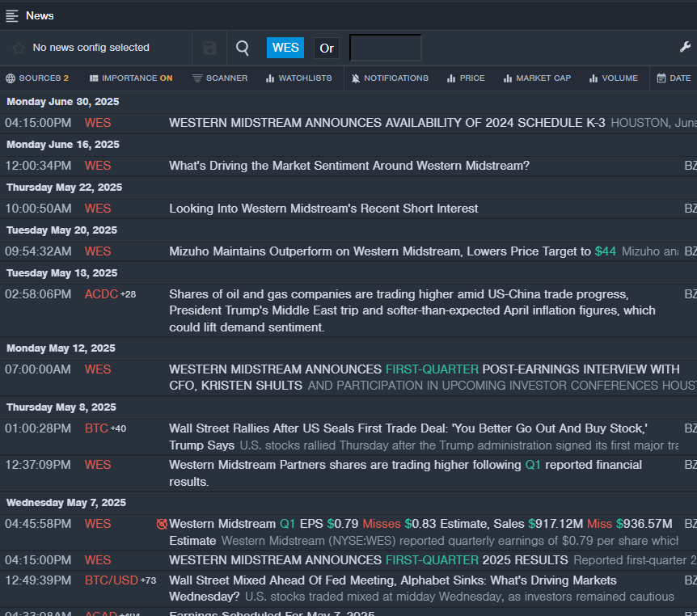
Task: Open settings with the wrench icon
Action: [x=685, y=47]
